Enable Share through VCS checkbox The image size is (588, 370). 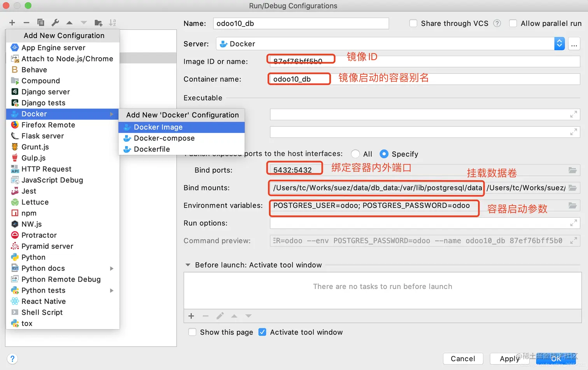[x=413, y=23]
